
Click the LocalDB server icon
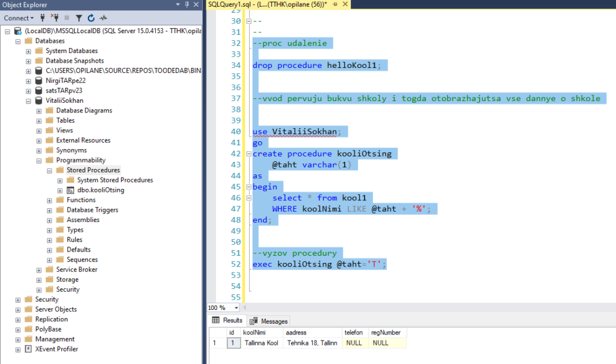pyautogui.click(x=17, y=31)
